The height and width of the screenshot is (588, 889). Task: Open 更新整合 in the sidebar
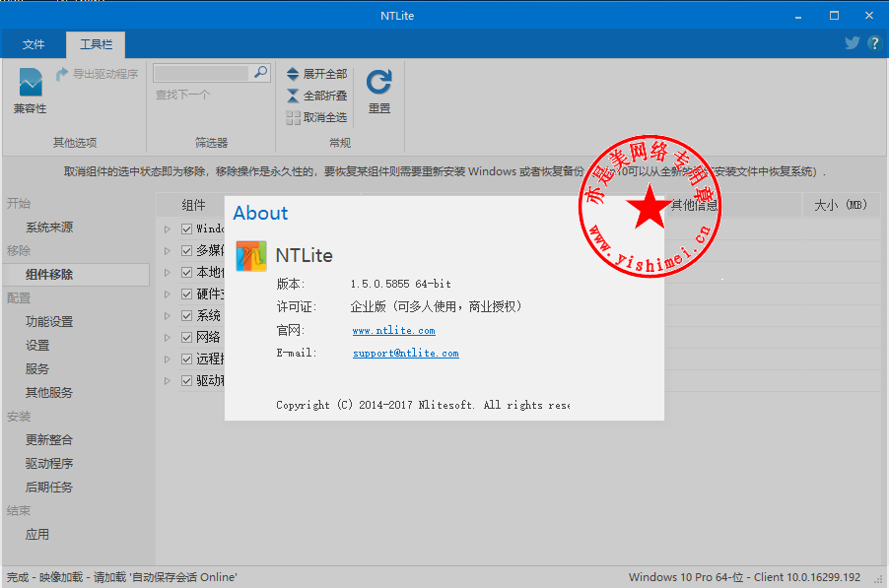point(49,440)
